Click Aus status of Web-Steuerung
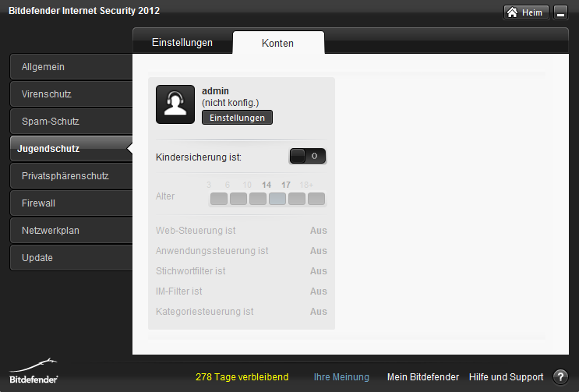 (x=318, y=231)
